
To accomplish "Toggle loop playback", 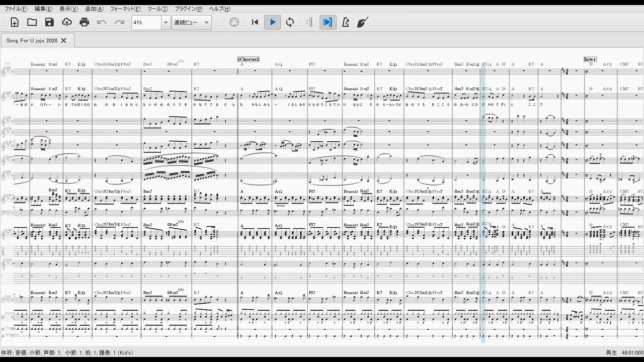I will click(290, 22).
